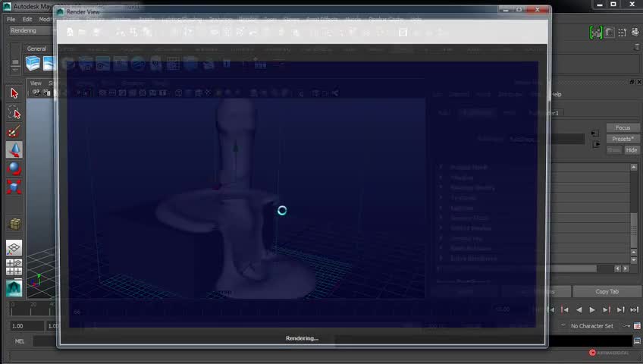Open the File menu

tap(11, 19)
